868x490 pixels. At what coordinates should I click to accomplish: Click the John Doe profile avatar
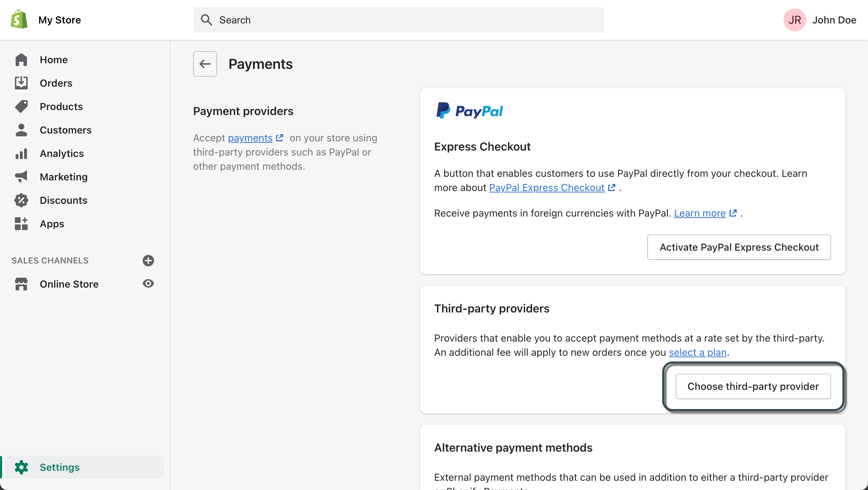tap(795, 20)
